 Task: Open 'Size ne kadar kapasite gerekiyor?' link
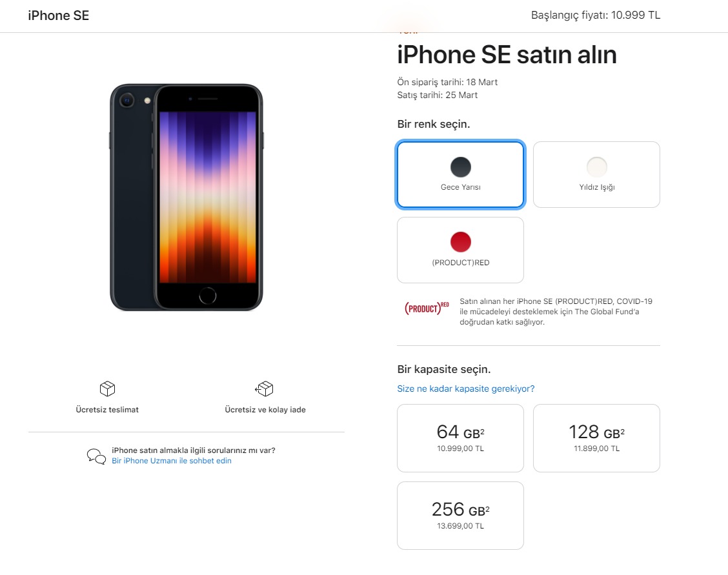point(466,388)
